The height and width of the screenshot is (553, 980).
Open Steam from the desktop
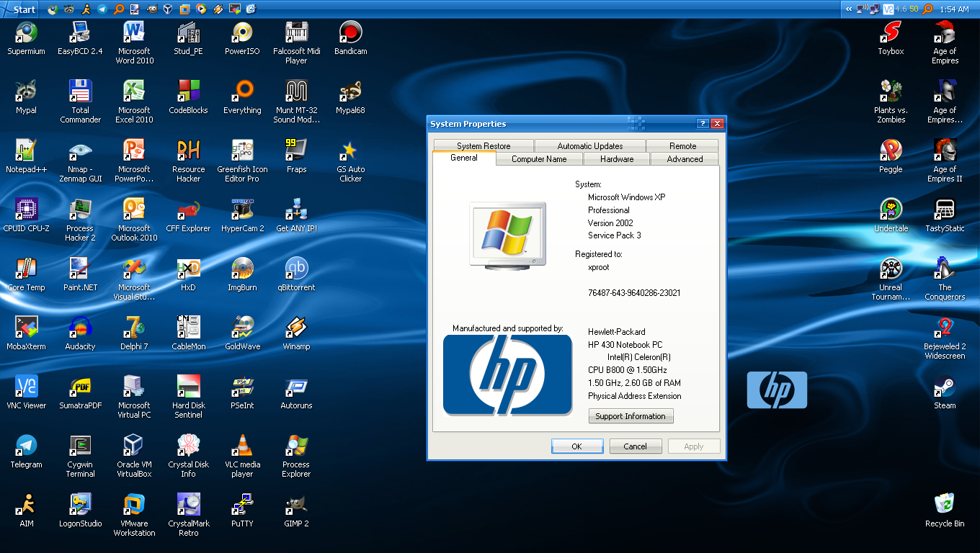point(944,386)
